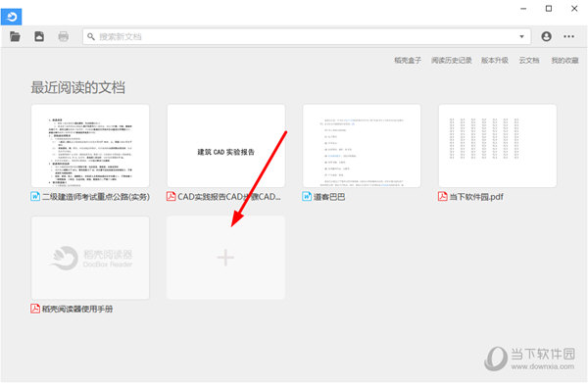588x383 pixels.
Task: Expand the search box dropdown arrow
Action: (521, 36)
